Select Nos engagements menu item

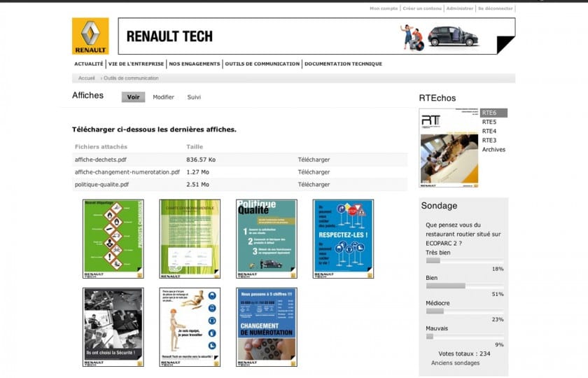pyautogui.click(x=195, y=64)
